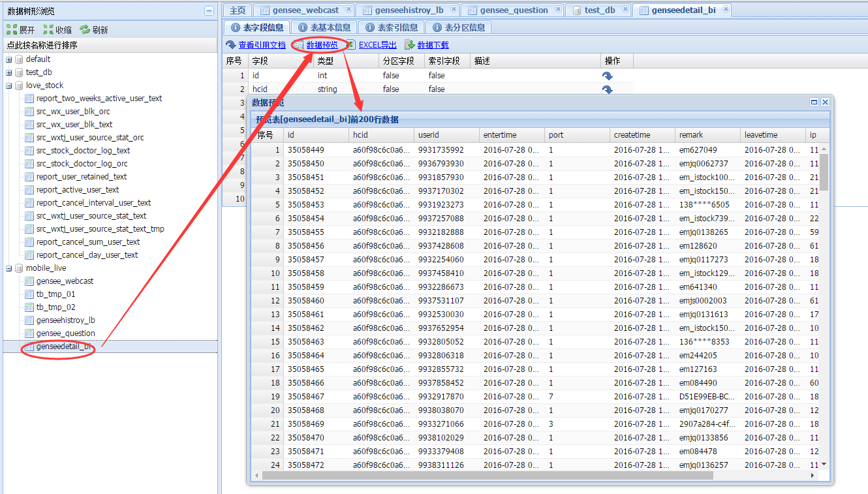Close the gensee_question tab
The image size is (868, 494).
[558, 9]
